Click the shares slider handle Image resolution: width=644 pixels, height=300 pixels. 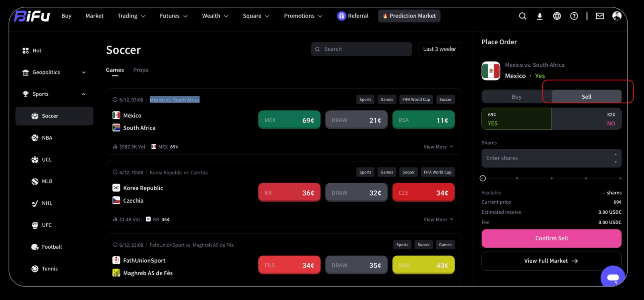483,179
